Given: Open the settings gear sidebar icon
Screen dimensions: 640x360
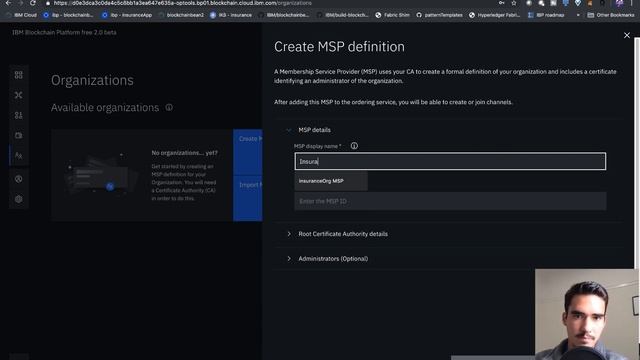Looking at the screenshot, I should (18, 199).
